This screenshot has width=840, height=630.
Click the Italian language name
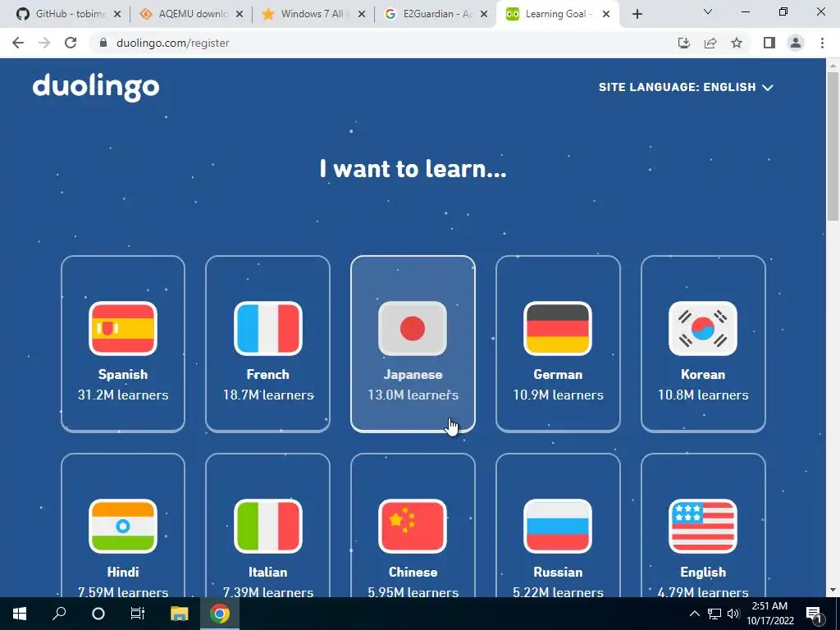click(268, 572)
